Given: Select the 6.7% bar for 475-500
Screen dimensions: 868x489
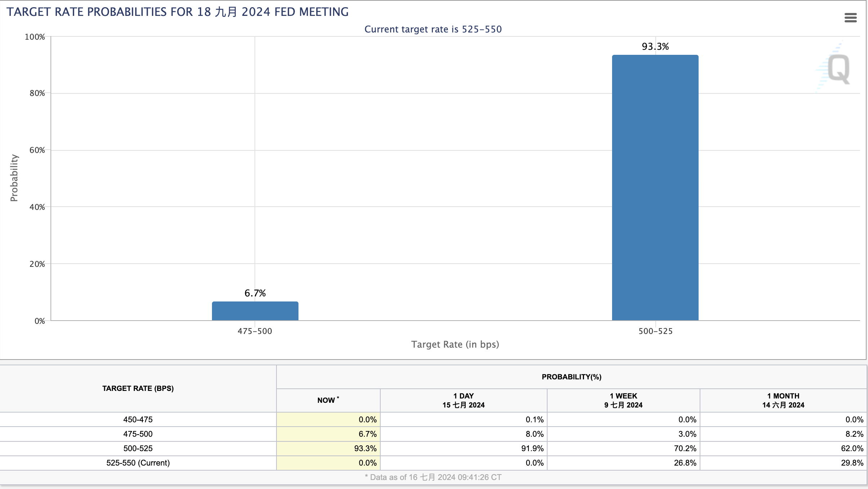Looking at the screenshot, I should [x=255, y=311].
